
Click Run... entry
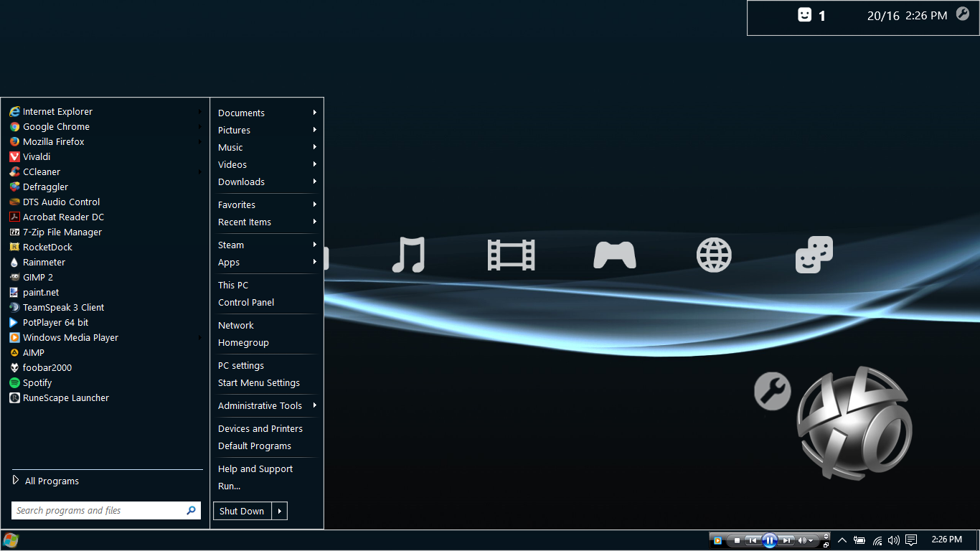click(267, 486)
